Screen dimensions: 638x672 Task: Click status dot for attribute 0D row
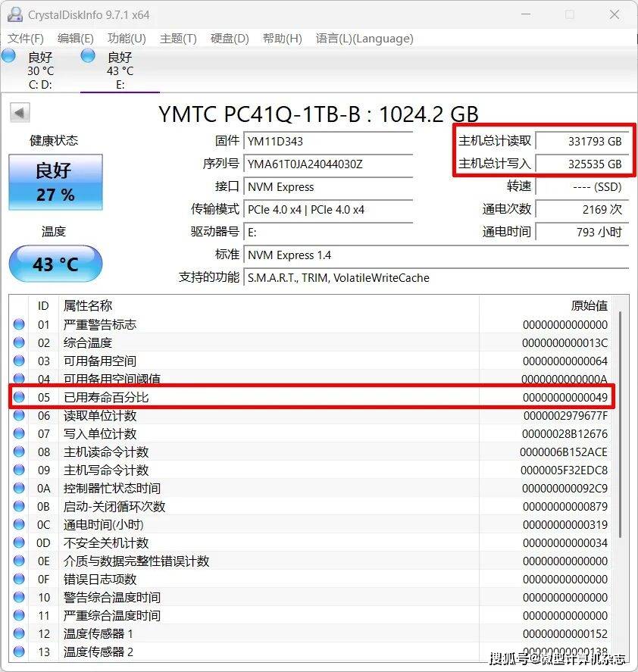(x=19, y=542)
